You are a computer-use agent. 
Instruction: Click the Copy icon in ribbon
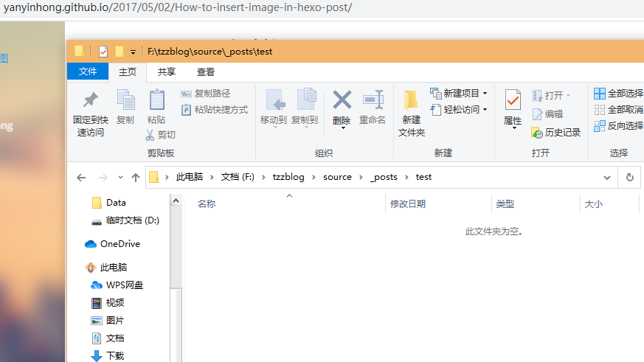point(125,100)
